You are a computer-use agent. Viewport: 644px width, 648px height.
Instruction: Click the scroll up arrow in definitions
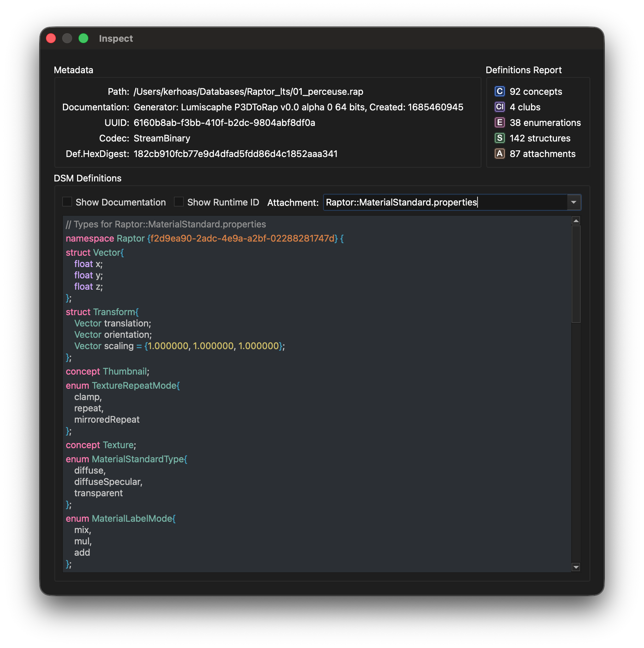click(576, 221)
